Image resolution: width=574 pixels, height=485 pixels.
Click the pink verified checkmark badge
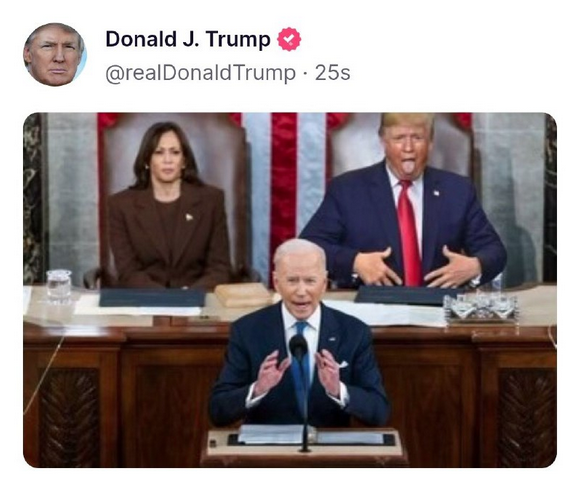point(289,39)
